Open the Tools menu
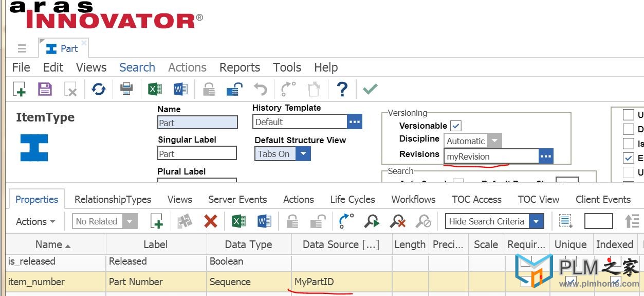 pyautogui.click(x=287, y=67)
